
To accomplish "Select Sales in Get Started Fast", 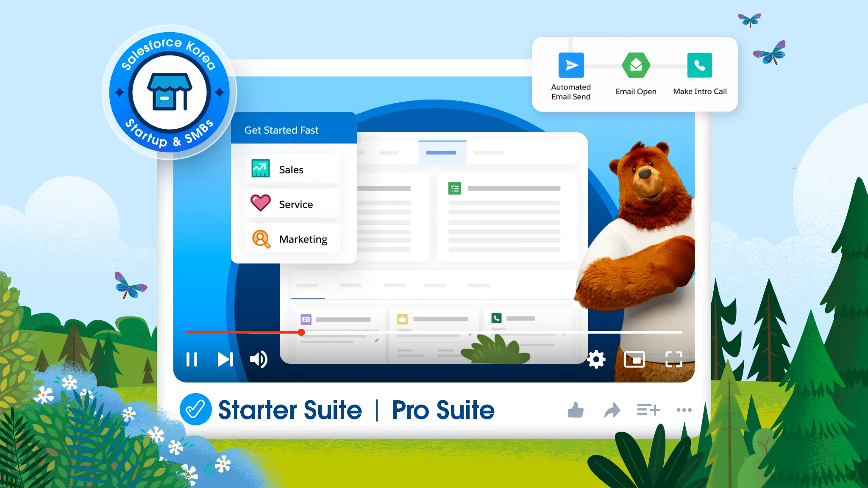I will coord(292,169).
